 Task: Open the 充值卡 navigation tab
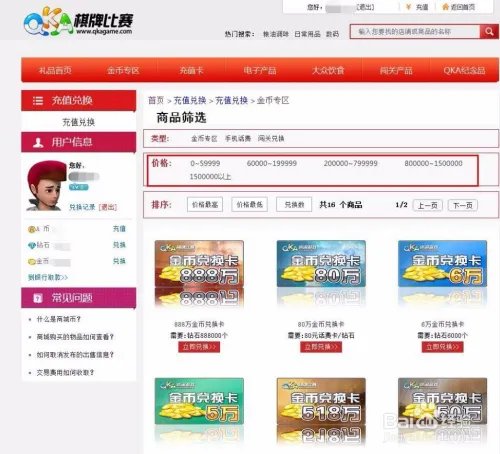[x=191, y=70]
